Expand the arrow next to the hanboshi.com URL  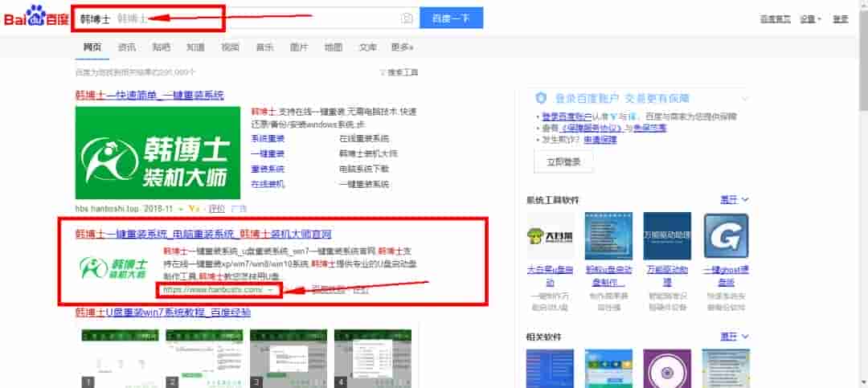(x=271, y=290)
